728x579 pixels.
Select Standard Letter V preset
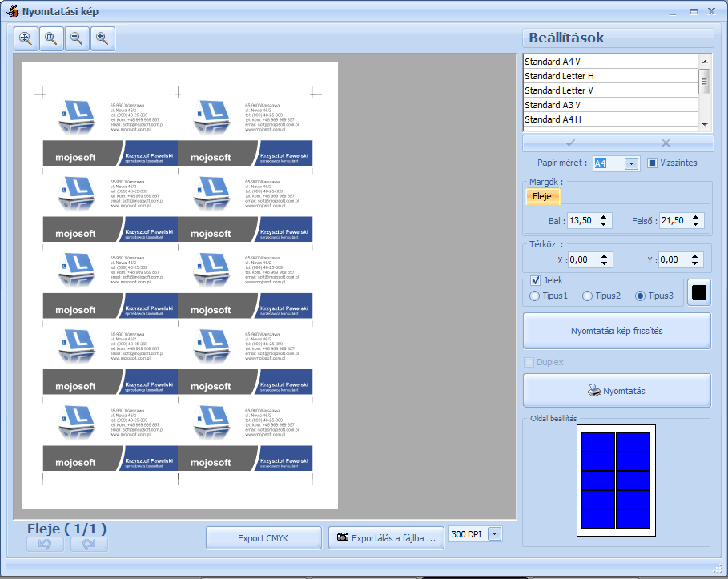pyautogui.click(x=610, y=90)
